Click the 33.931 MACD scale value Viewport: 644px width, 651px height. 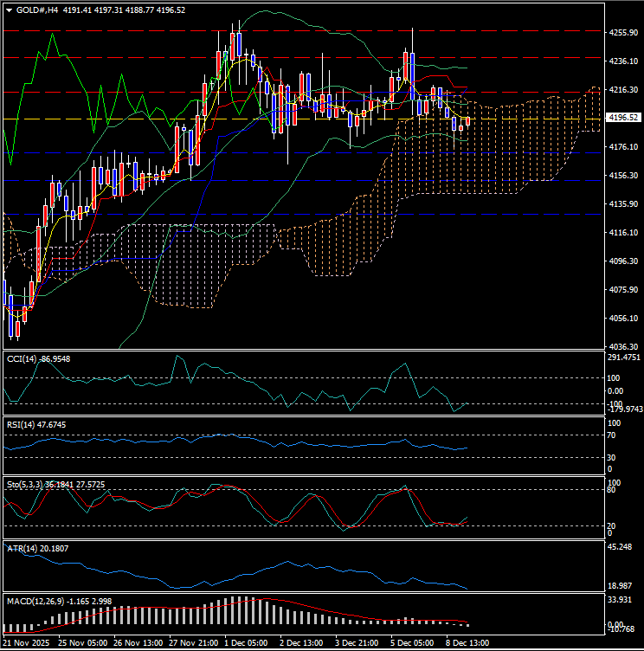pos(623,599)
